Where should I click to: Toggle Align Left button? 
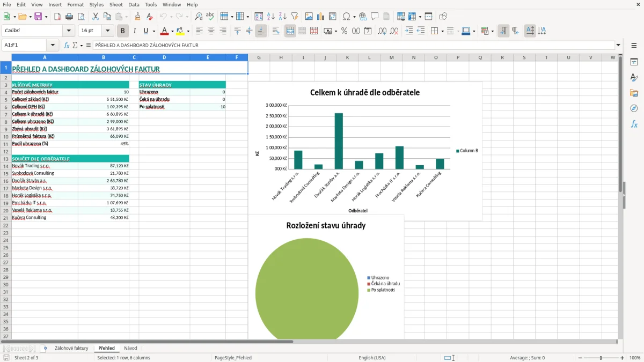(x=199, y=31)
